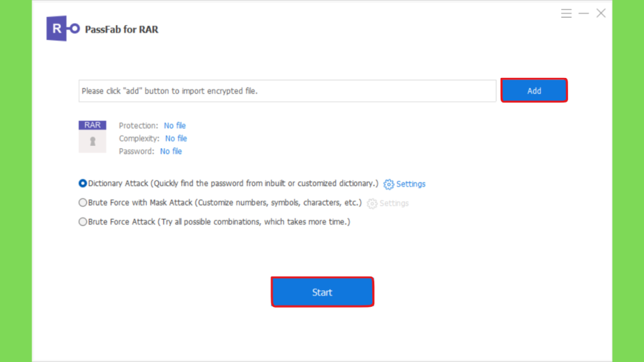Select the Brute Force Attack radio button

tap(82, 222)
